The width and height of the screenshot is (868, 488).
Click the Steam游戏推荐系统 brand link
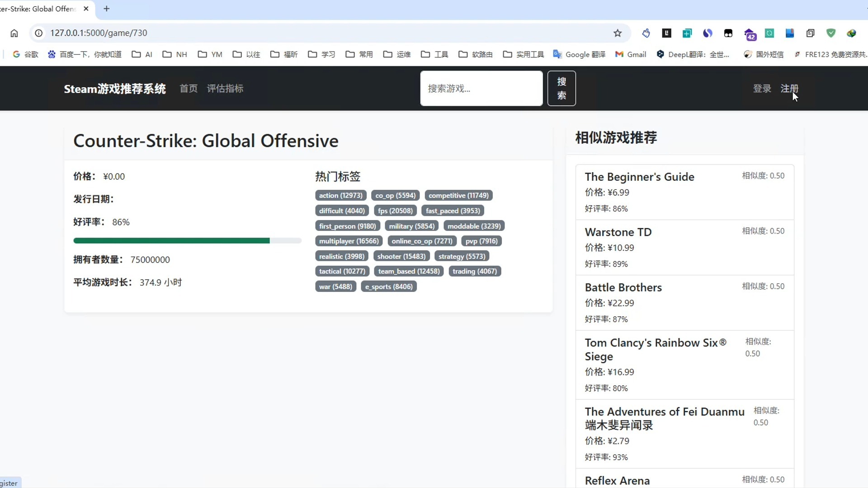[x=115, y=89]
